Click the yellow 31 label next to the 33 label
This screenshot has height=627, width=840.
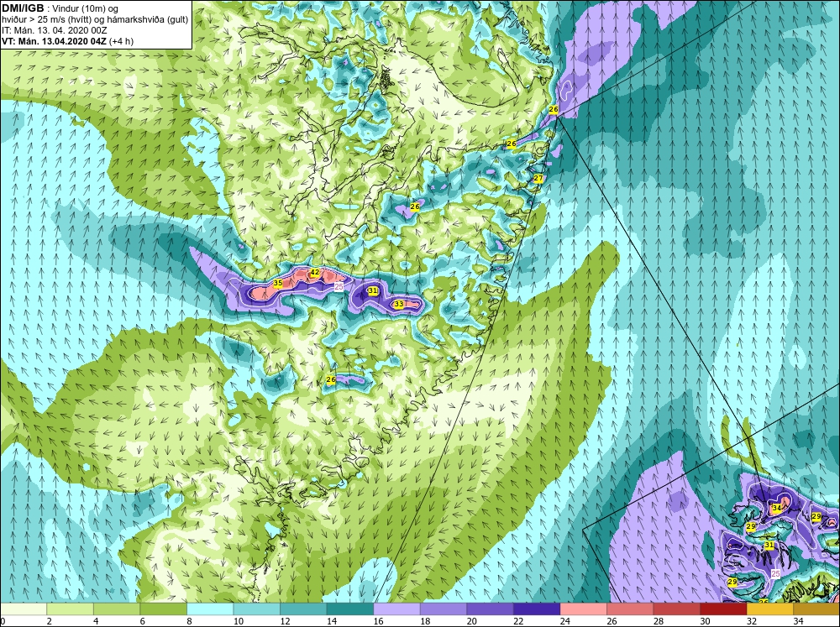point(373,290)
